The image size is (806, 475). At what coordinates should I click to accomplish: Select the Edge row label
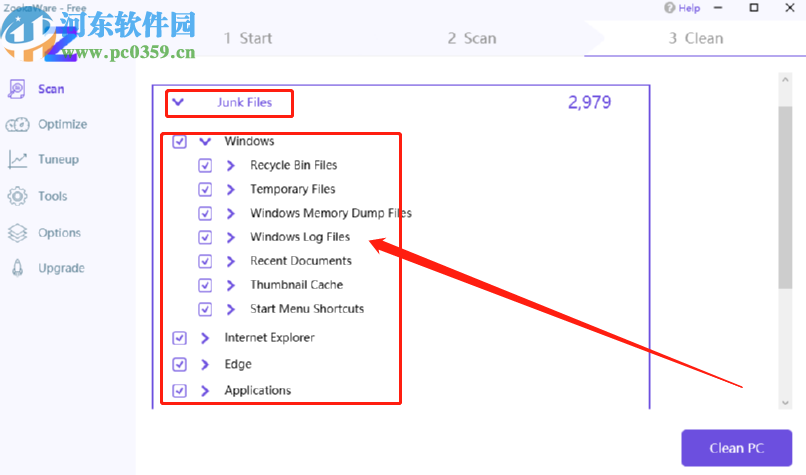click(238, 364)
